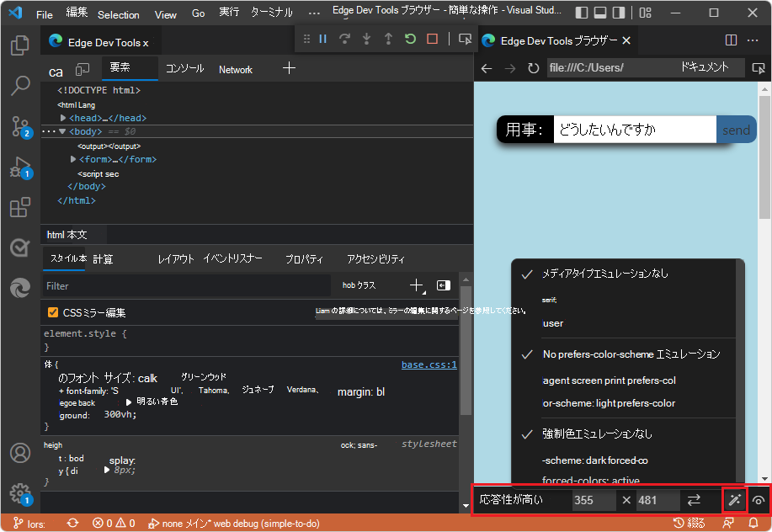Go back in Edge DevTools browser

coord(487,68)
